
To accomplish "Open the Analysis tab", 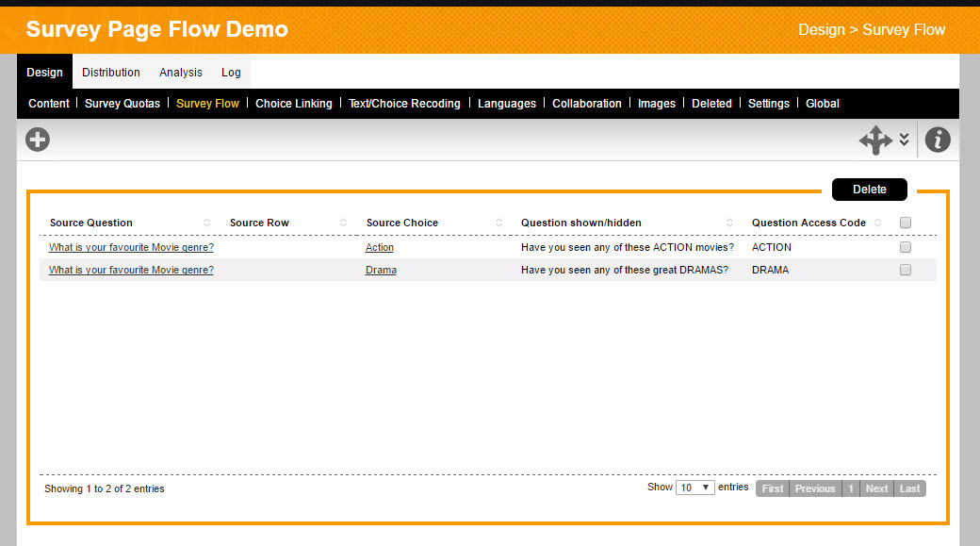I will [180, 73].
